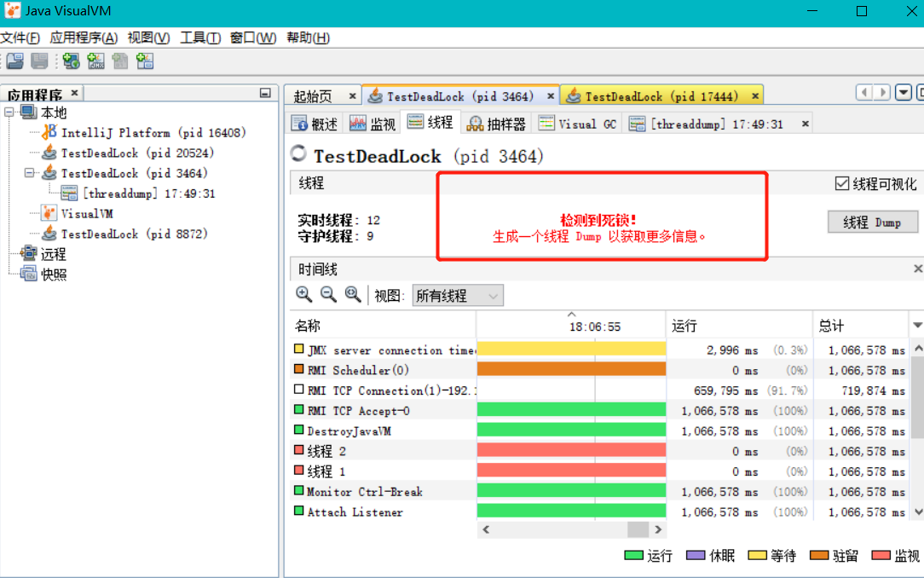Click the red 监视 legend swatch
The image size is (924, 578).
881,555
